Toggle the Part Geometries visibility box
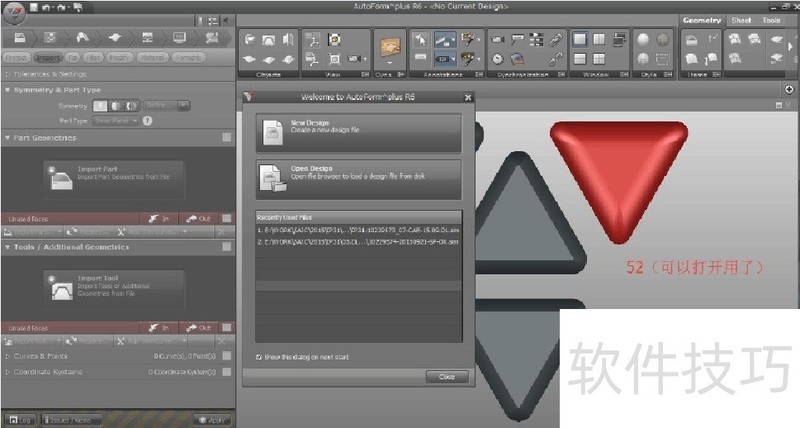The image size is (800, 428). [x=227, y=137]
